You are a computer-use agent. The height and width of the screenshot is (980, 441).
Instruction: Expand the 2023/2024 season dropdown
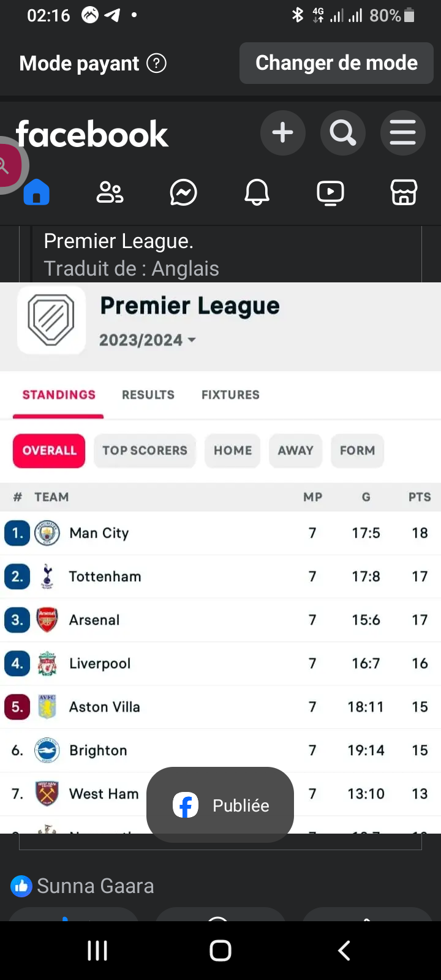click(148, 340)
